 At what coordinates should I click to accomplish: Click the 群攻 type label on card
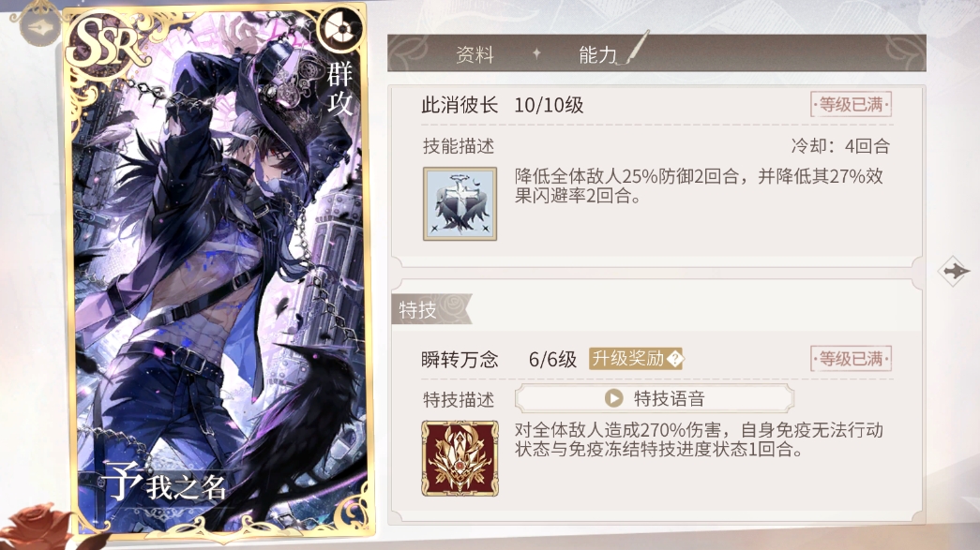(x=340, y=89)
